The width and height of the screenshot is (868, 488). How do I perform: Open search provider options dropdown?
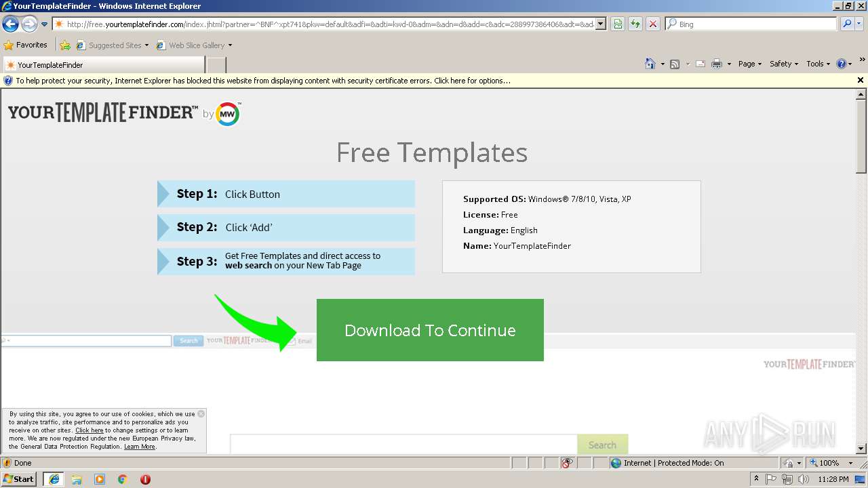click(860, 24)
